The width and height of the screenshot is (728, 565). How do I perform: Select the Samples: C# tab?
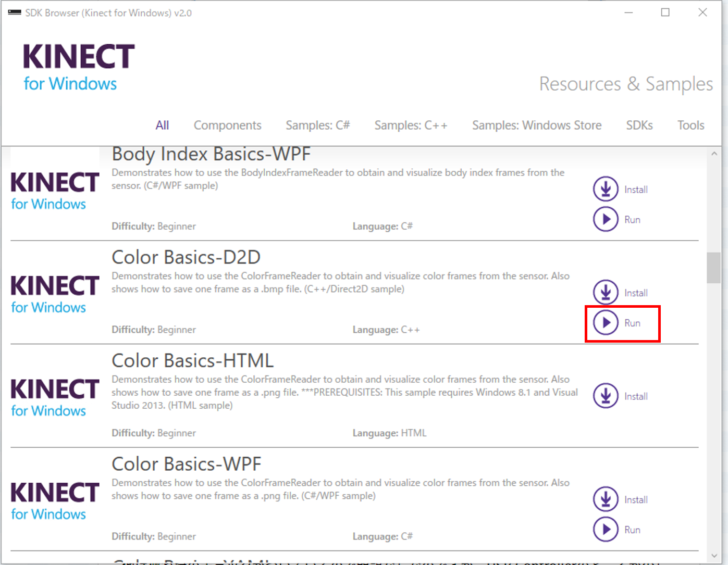click(317, 125)
